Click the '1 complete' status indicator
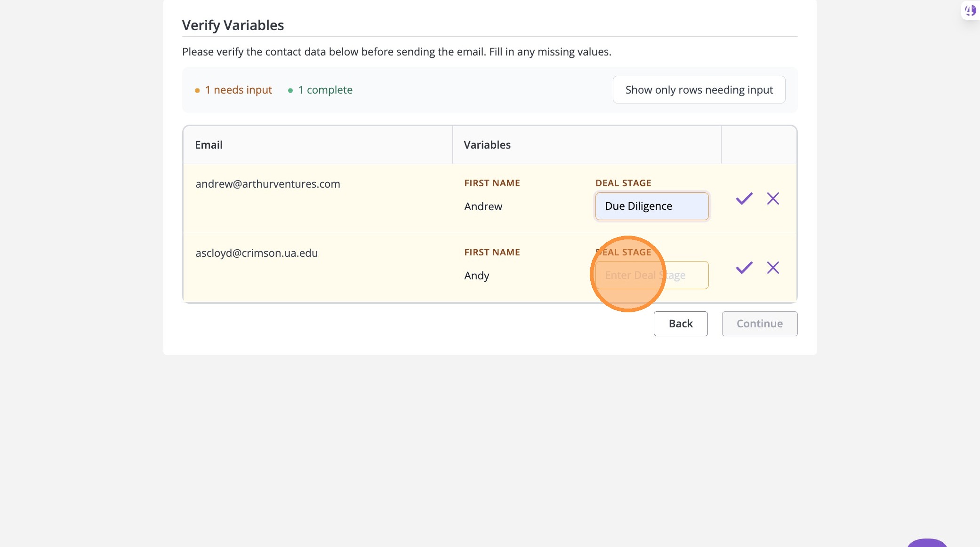 [x=325, y=90]
